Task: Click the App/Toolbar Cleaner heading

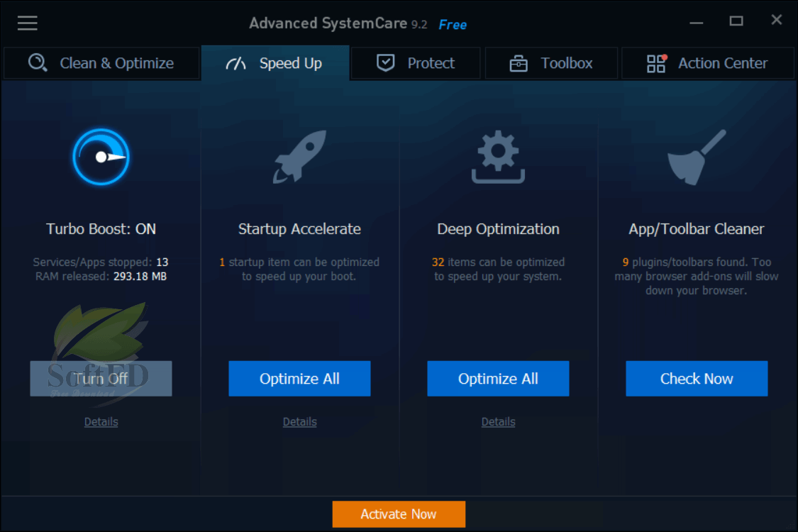Action: click(x=697, y=229)
